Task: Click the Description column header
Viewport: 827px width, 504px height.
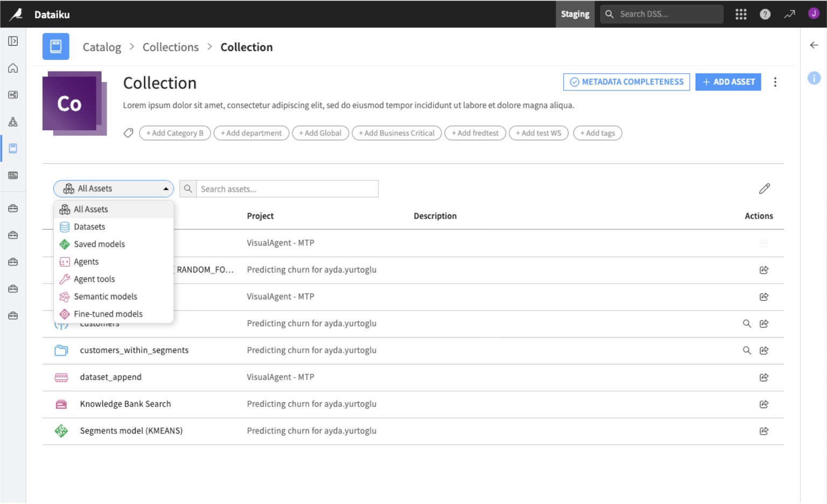Action: (435, 216)
